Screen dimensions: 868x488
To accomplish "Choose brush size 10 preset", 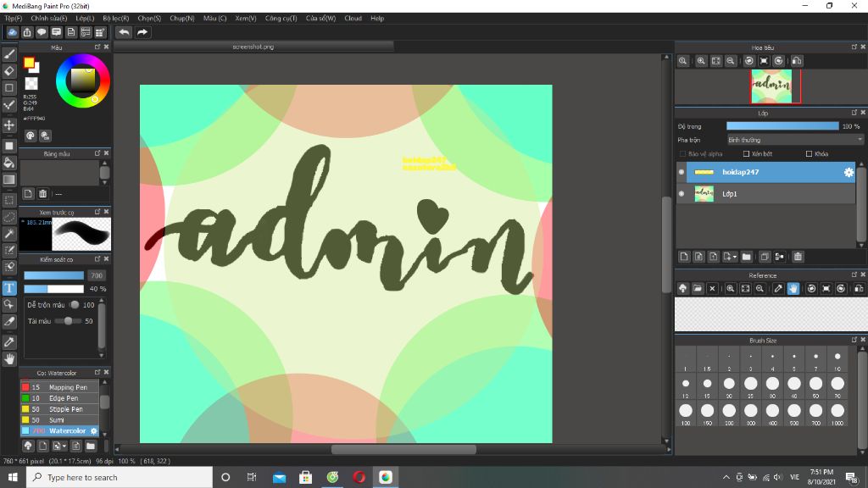I will tap(837, 360).
